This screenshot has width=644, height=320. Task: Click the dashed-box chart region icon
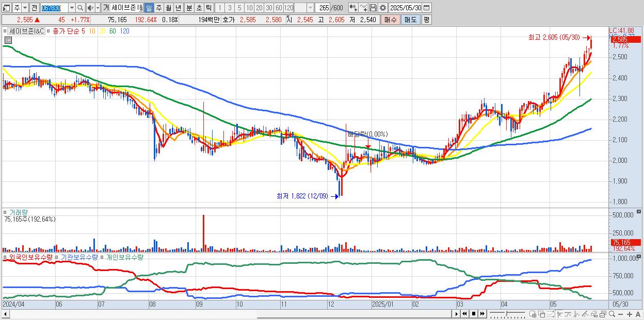coord(551,314)
